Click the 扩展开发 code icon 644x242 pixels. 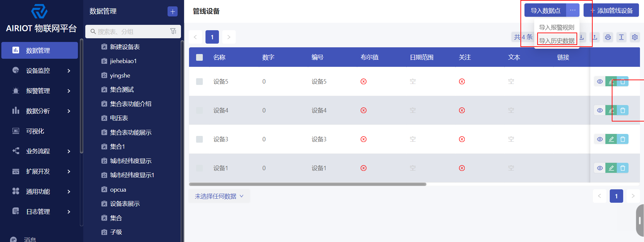(x=16, y=171)
